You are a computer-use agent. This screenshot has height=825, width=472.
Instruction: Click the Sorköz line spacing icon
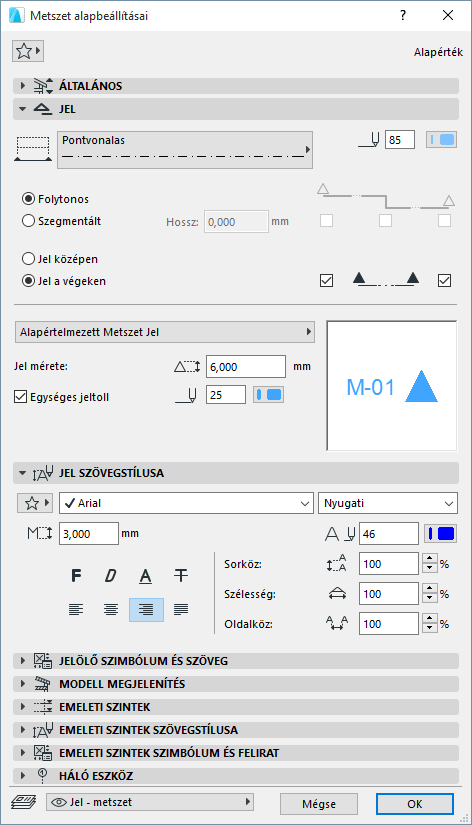tap(337, 564)
